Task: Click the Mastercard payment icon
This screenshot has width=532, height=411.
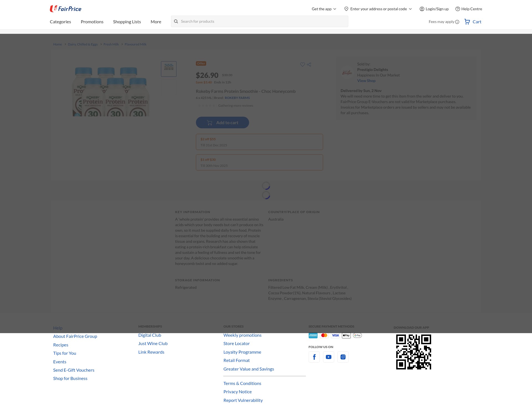Action: click(324, 335)
